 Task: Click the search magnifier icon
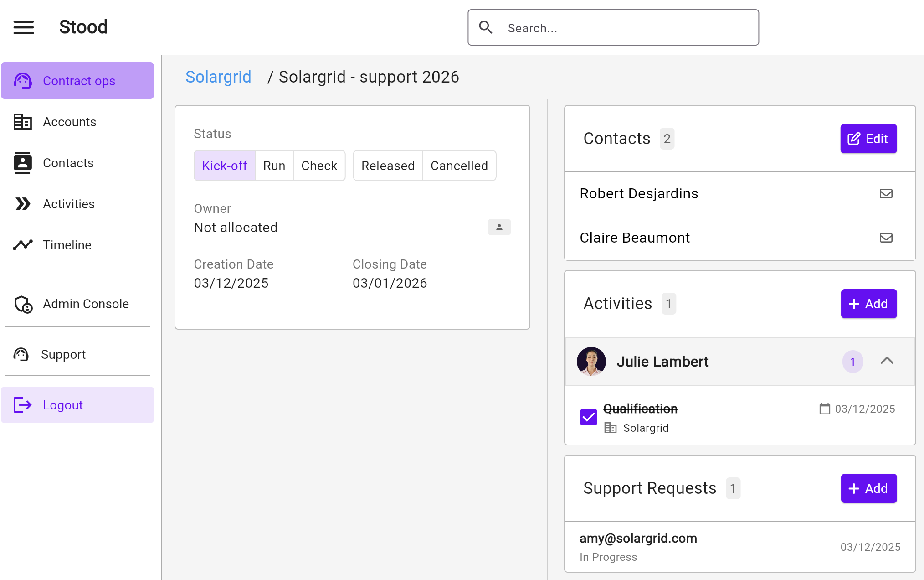click(x=486, y=28)
